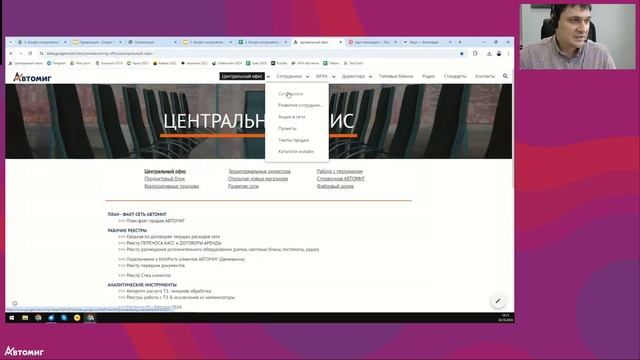Open the yellow round icon in taskbar
This screenshot has height=360, width=640.
tap(77, 318)
